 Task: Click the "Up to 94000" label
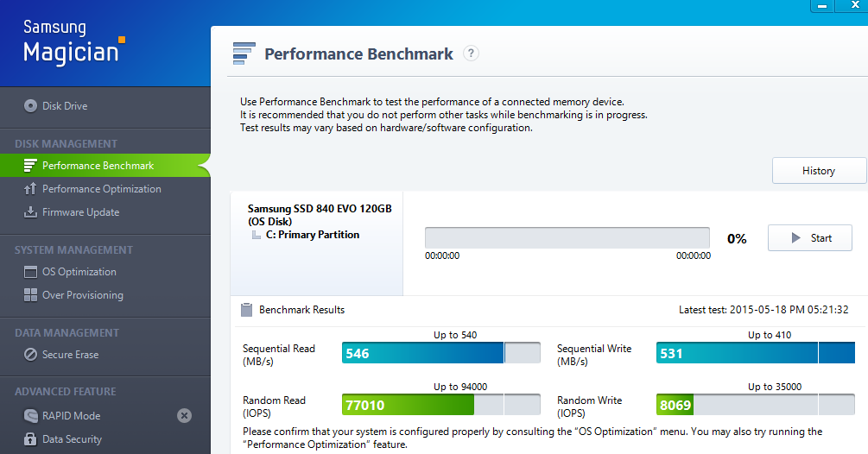click(x=460, y=387)
